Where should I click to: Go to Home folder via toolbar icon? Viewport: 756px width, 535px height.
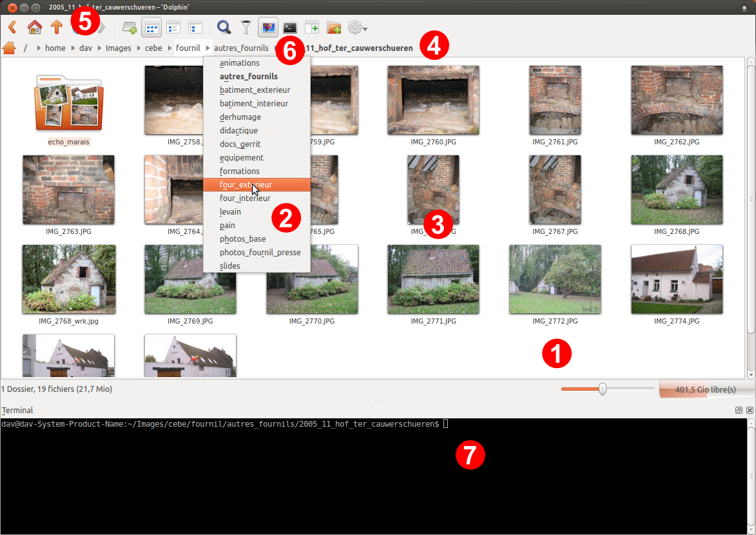(35, 28)
